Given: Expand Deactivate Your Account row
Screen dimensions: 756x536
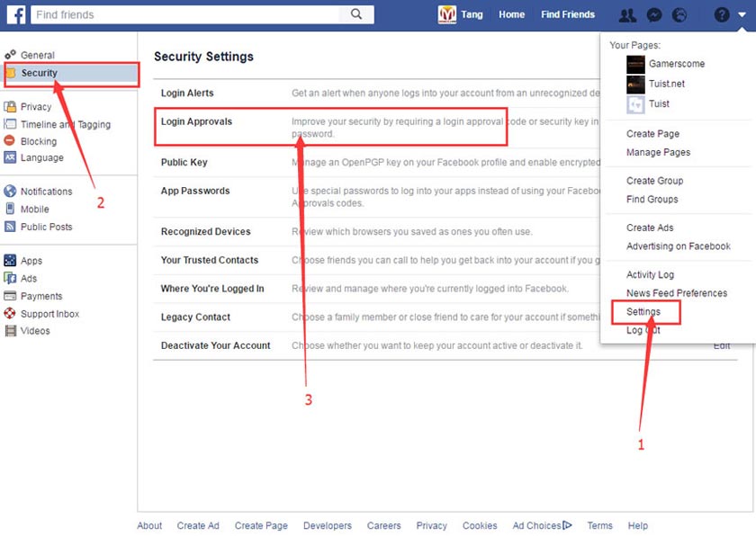Looking at the screenshot, I should click(445, 345).
